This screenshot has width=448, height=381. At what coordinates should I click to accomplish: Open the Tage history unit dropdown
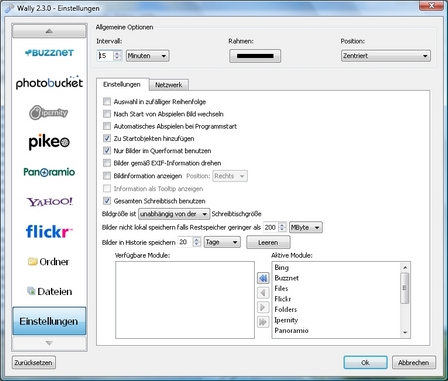point(222,242)
